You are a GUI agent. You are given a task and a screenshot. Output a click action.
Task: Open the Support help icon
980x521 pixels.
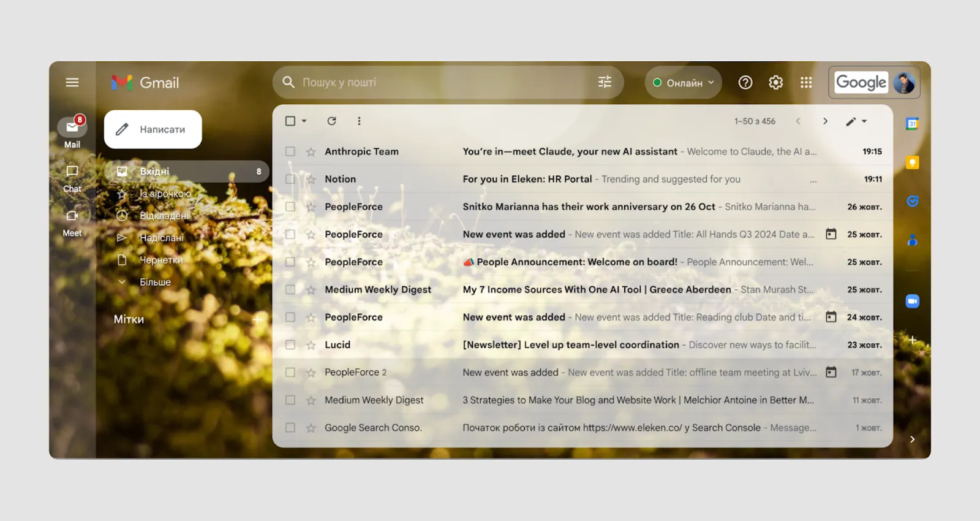(x=745, y=82)
